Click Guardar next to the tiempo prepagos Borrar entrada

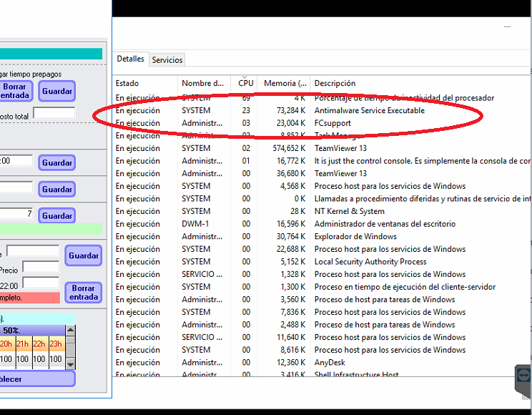(56, 91)
